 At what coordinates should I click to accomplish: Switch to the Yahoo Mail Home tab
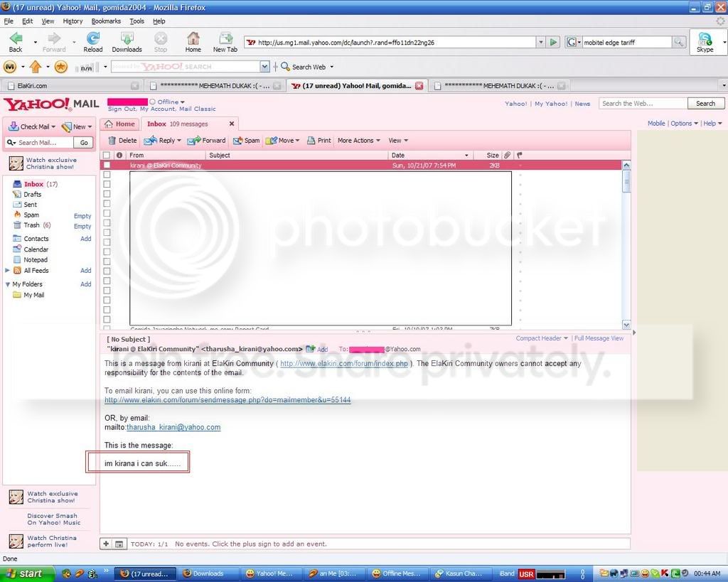coord(119,124)
